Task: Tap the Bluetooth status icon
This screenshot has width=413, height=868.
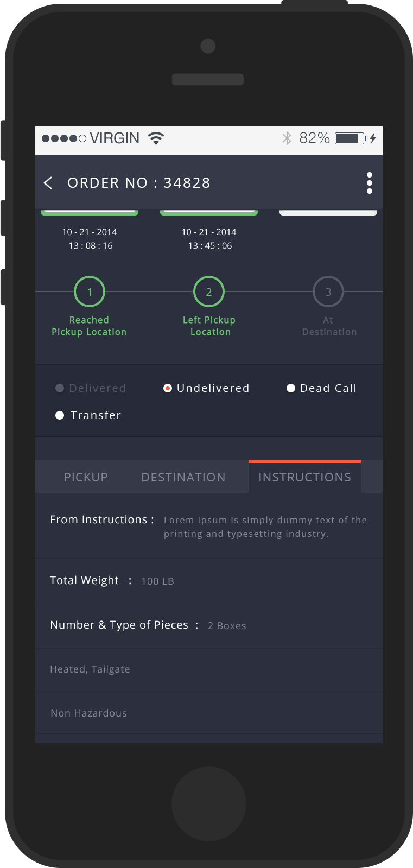Action: pos(287,138)
